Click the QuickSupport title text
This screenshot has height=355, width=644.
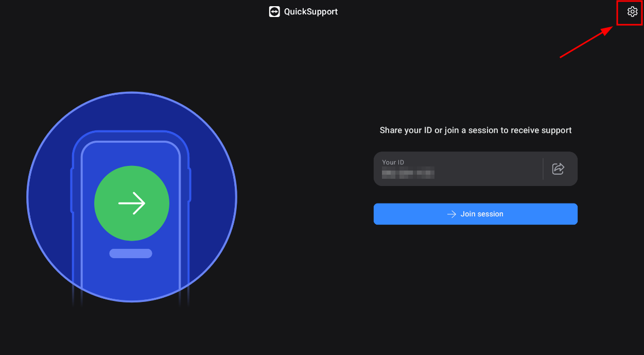tap(310, 12)
